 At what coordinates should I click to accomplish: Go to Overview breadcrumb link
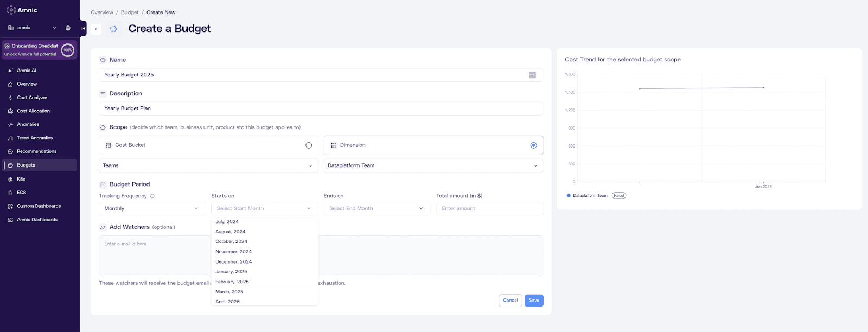[102, 12]
